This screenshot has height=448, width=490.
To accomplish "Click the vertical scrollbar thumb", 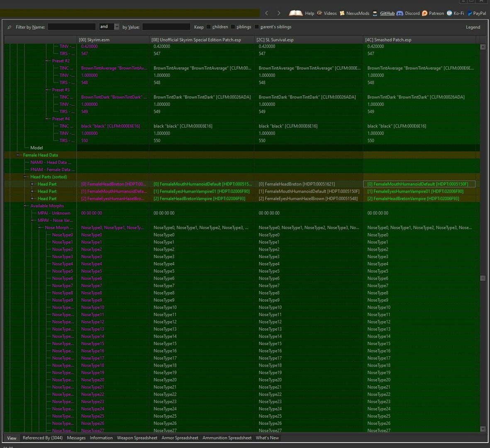I will point(483,278).
